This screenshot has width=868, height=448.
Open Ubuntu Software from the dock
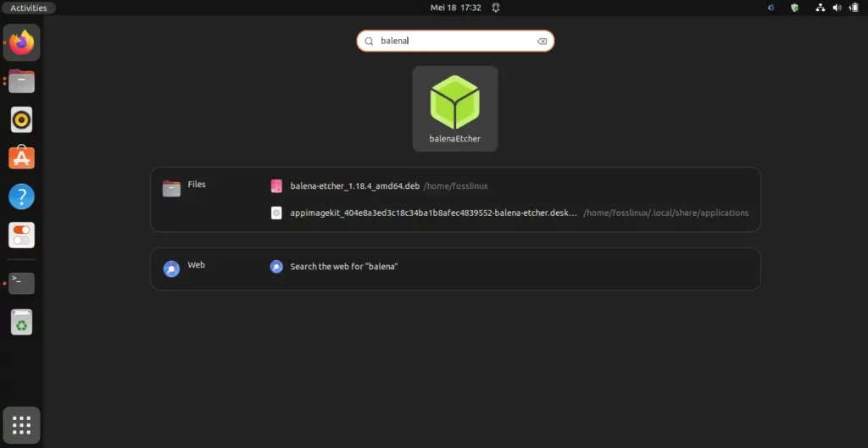(x=21, y=158)
